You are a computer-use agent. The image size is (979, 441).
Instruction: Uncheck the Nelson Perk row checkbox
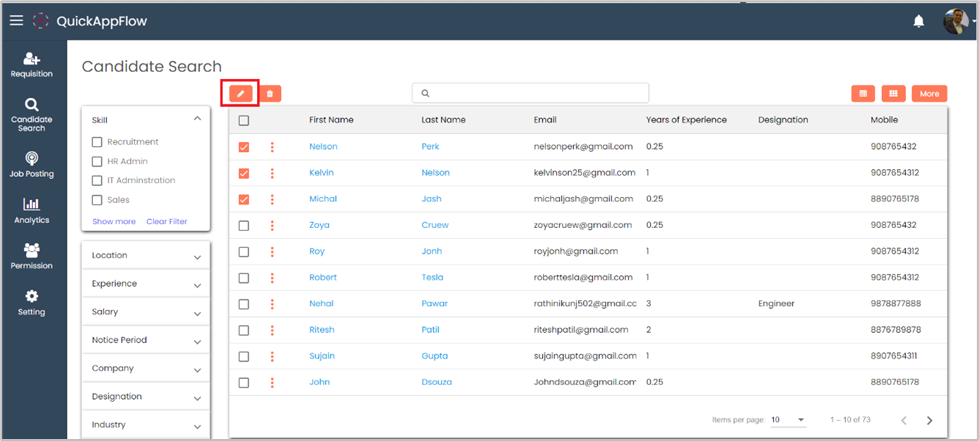[x=244, y=147]
